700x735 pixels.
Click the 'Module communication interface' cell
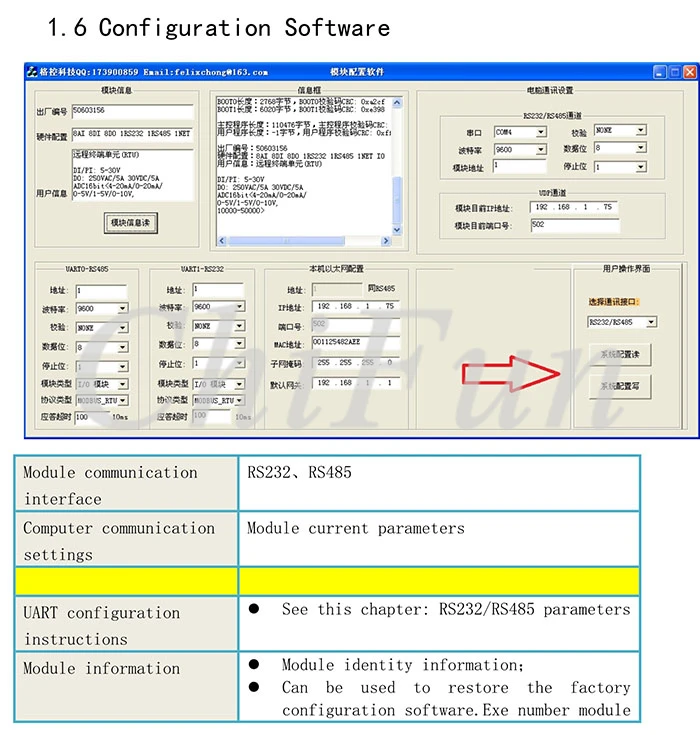(x=126, y=484)
